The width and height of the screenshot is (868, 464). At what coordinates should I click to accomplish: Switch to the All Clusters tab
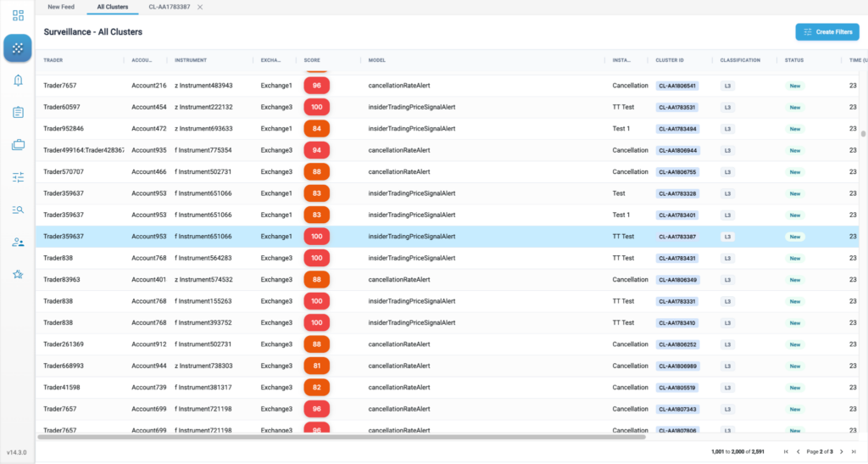click(x=113, y=7)
